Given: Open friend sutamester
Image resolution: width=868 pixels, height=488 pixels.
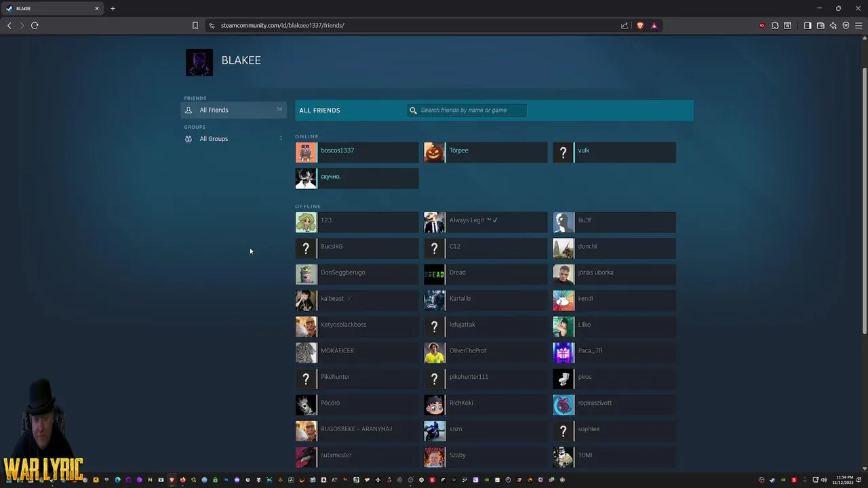Looking at the screenshot, I should (357, 457).
